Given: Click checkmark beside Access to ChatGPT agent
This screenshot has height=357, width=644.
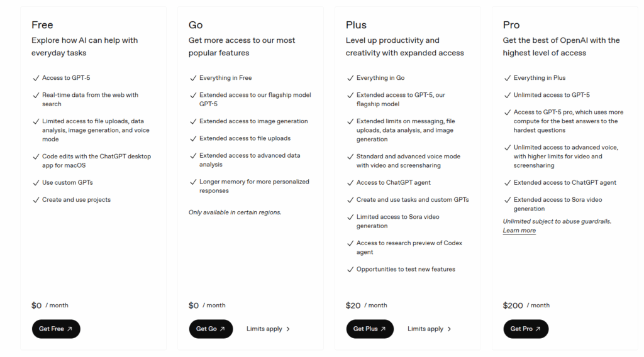Looking at the screenshot, I should [350, 183].
